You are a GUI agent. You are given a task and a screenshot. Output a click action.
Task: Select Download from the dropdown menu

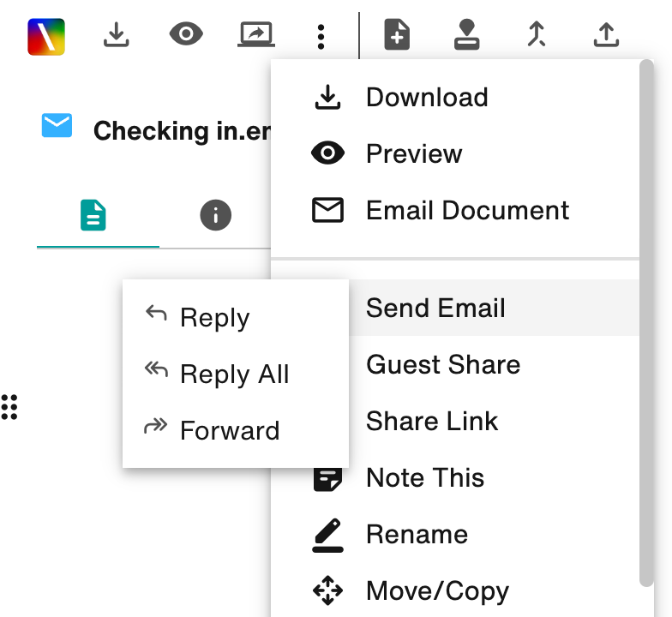454,97
